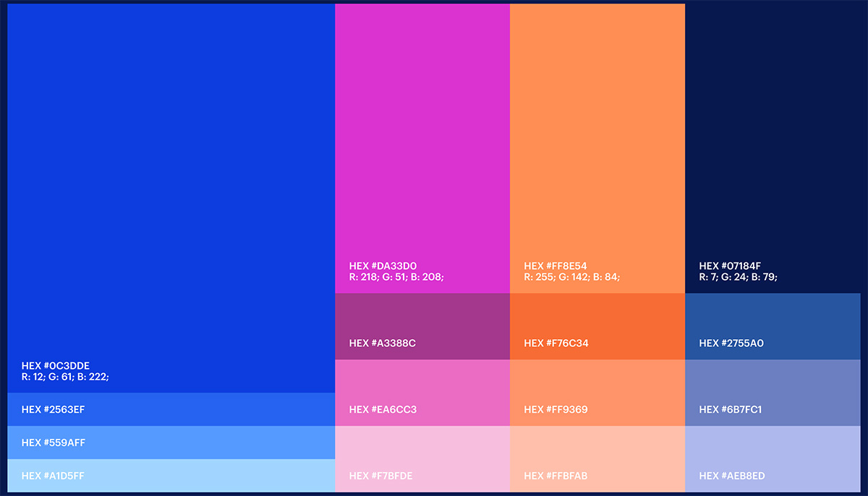This screenshot has height=496, width=868.
Task: Click the HEX #0C3DDE label text
Action: pyautogui.click(x=56, y=366)
